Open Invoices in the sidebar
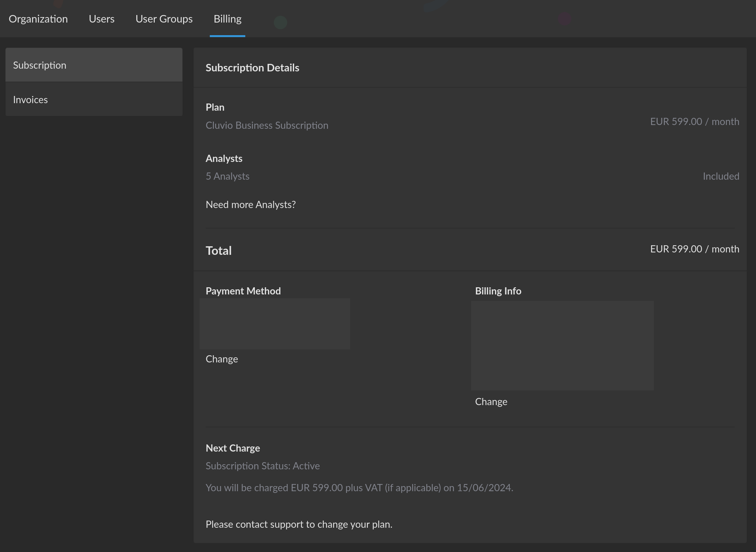This screenshot has width=756, height=552. [x=94, y=99]
